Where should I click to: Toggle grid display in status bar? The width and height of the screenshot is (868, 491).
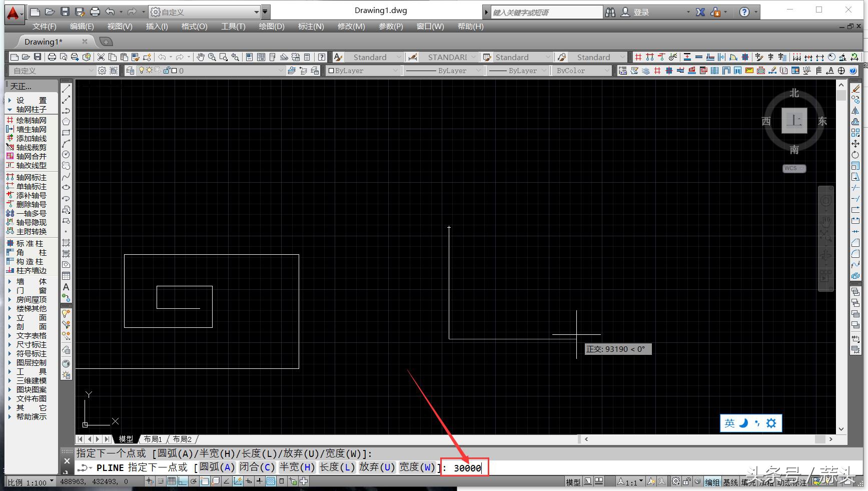point(172,481)
